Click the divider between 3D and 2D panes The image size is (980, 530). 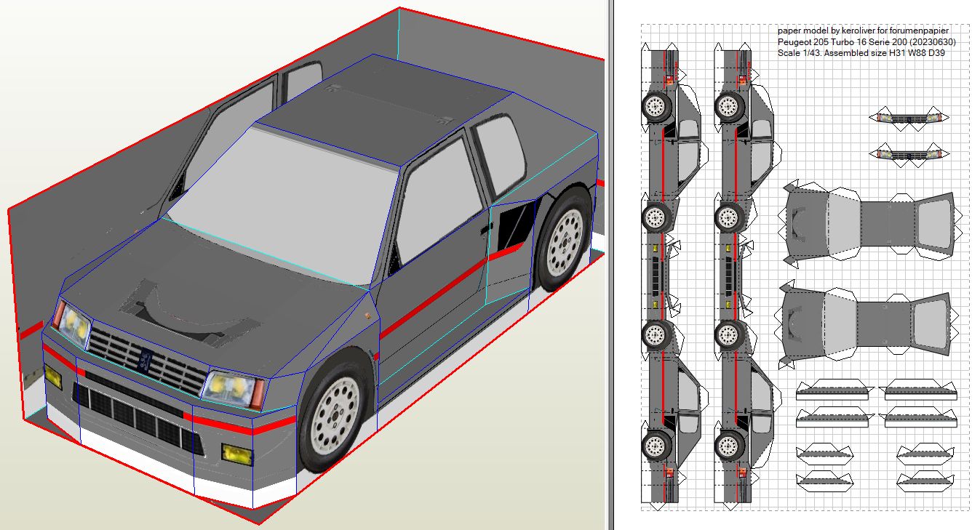(609, 265)
